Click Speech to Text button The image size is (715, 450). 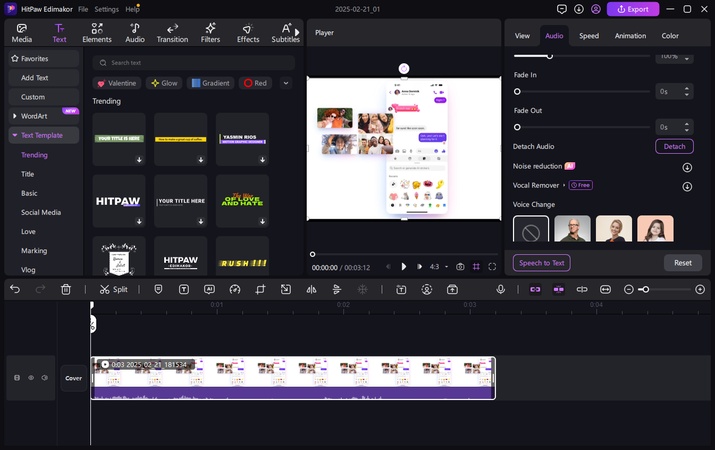(541, 263)
